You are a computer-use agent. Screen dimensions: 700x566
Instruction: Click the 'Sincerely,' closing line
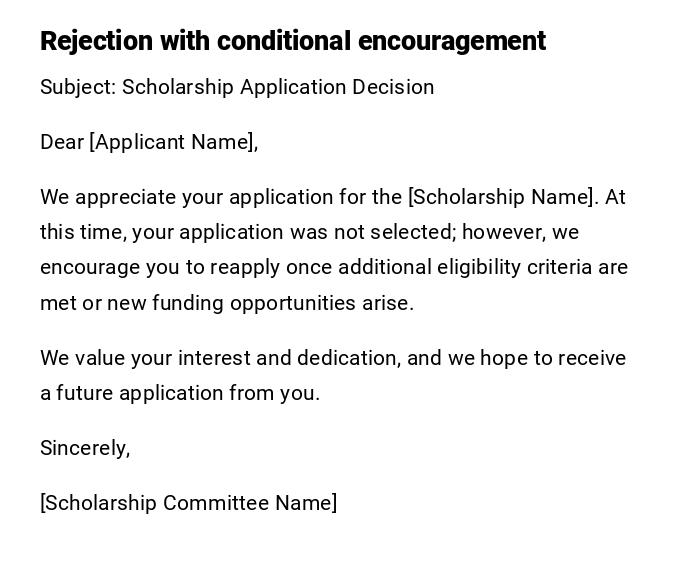tap(85, 448)
